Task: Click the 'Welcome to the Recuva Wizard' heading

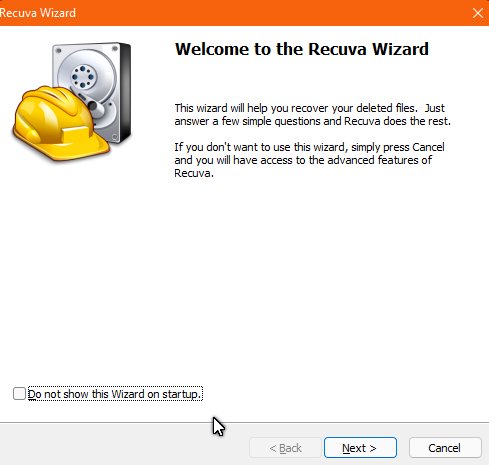Action: click(x=302, y=49)
